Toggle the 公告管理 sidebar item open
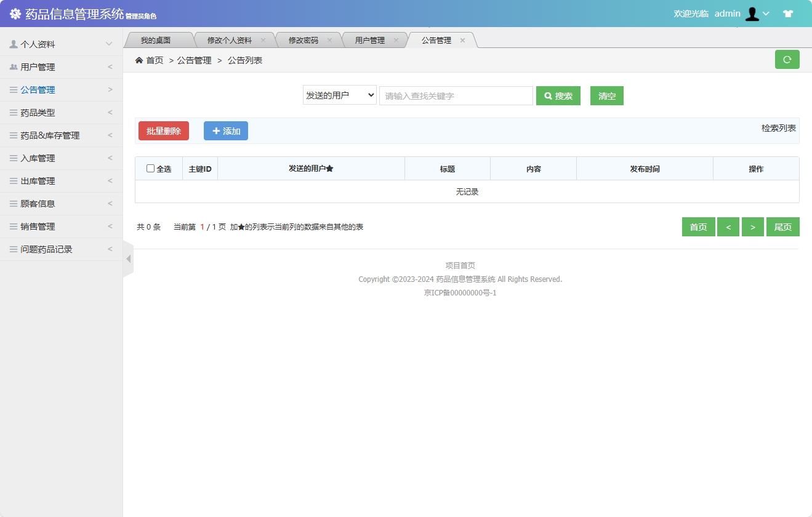This screenshot has height=517, width=812. (x=36, y=89)
